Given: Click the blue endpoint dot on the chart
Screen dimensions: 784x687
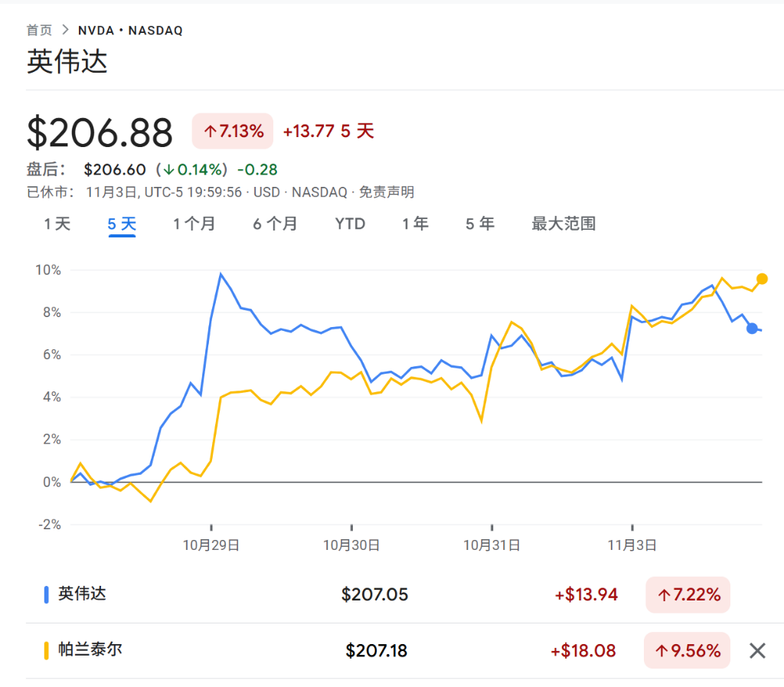Looking at the screenshot, I should [x=753, y=329].
